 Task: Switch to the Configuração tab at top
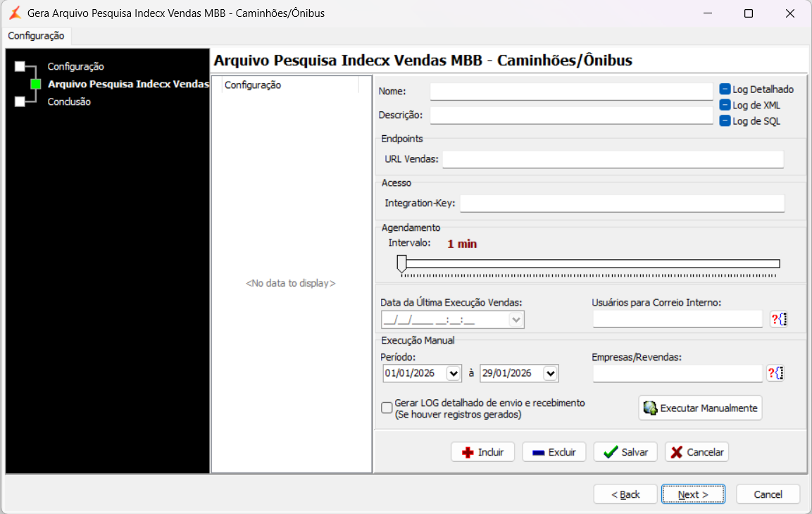point(36,36)
